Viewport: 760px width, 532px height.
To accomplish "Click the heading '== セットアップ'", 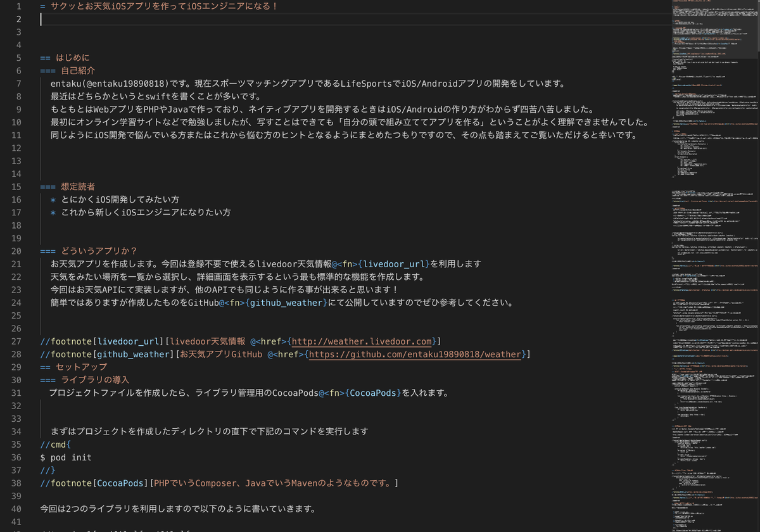I will coord(73,367).
